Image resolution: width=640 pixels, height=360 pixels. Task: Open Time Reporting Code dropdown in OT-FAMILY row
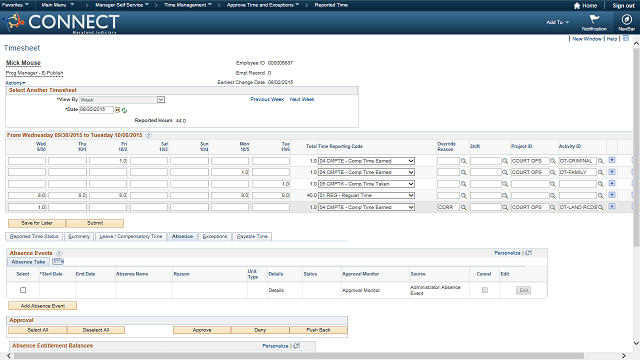click(366, 172)
